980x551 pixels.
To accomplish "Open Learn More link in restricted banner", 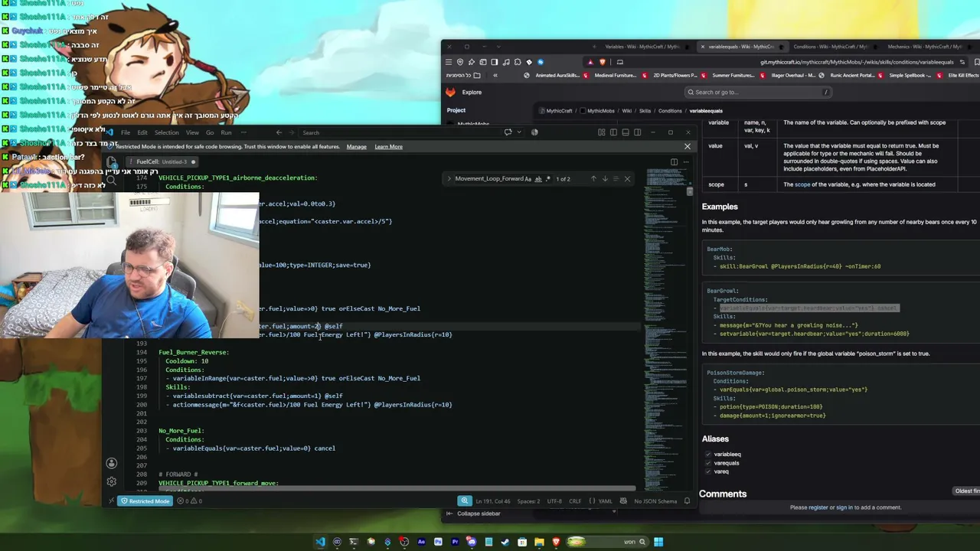I will (388, 146).
